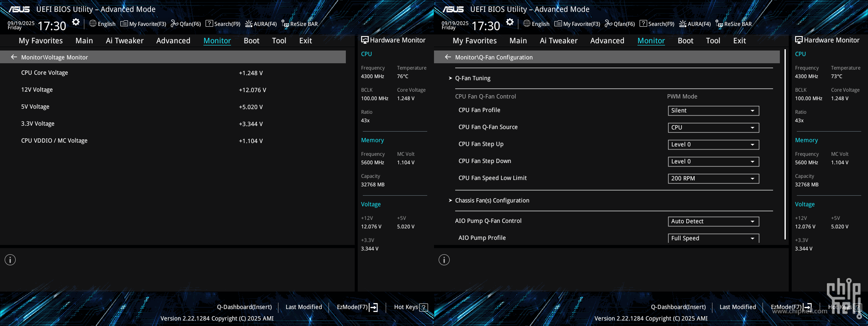Image resolution: width=868 pixels, height=326 pixels.
Task: Click the info icon in right window
Action: pyautogui.click(x=444, y=260)
